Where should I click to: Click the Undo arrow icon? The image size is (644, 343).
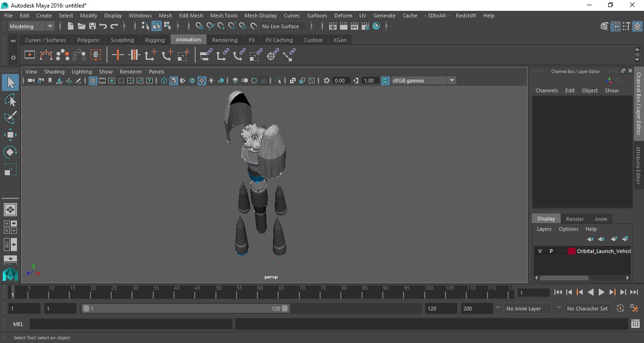[103, 26]
